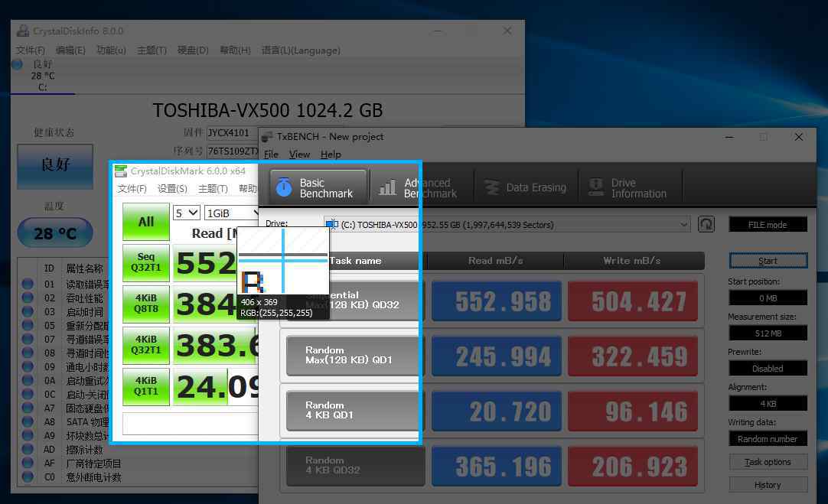Viewport: 828px width, 504px height.
Task: Open the Help menu in TxBENCH
Action: coord(331,154)
